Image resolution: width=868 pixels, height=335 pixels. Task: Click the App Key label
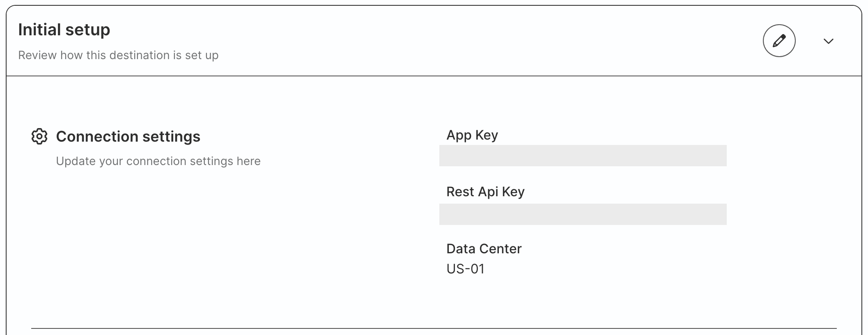(472, 135)
